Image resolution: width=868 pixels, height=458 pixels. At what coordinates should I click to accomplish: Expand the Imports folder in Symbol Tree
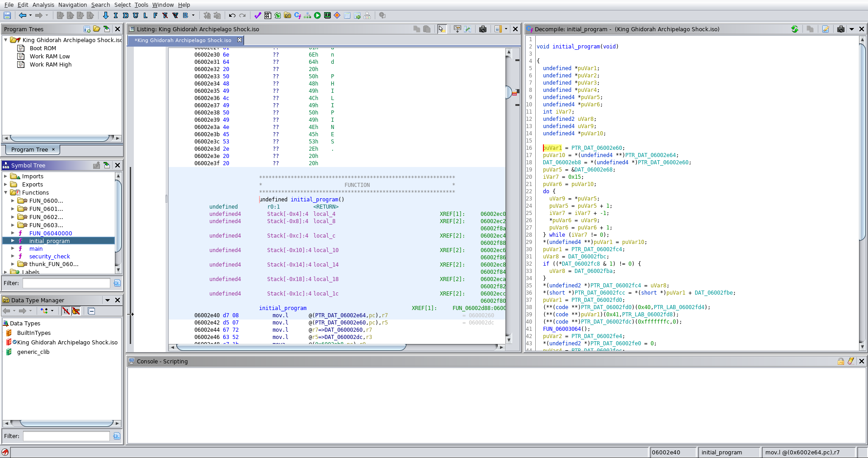click(x=6, y=176)
